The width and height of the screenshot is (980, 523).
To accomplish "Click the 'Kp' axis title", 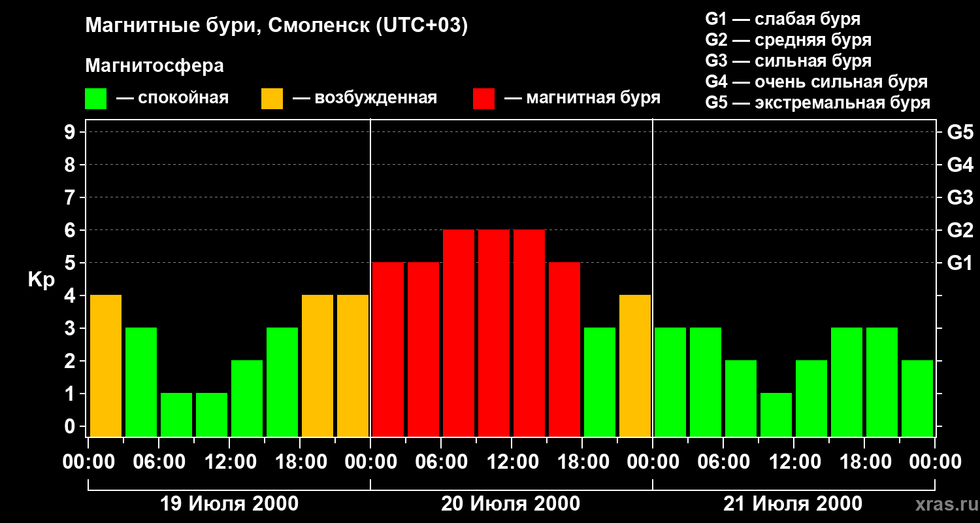I will pyautogui.click(x=41, y=280).
